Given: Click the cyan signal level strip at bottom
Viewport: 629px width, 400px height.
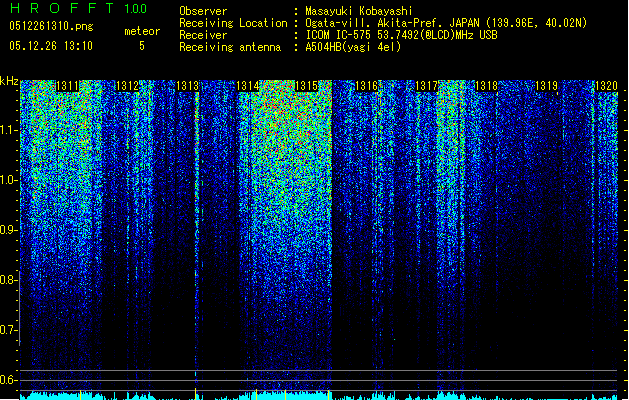Looking at the screenshot, I should [x=319, y=396].
